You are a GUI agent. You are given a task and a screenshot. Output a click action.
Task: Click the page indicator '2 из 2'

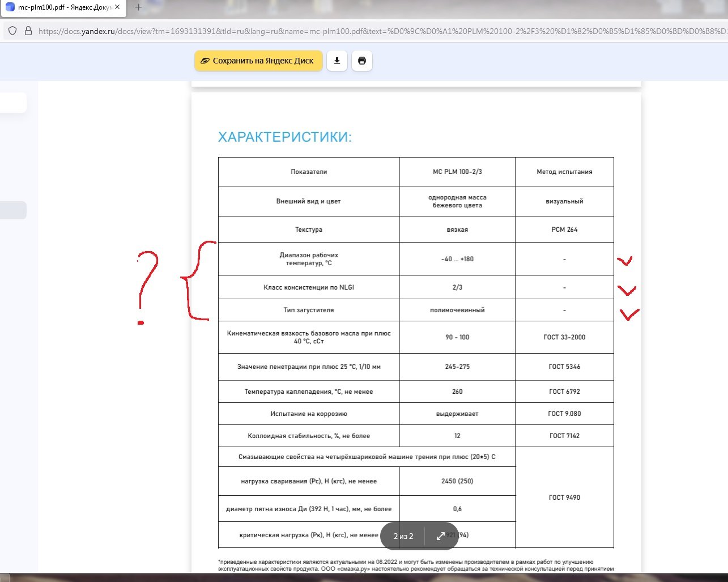pos(403,536)
